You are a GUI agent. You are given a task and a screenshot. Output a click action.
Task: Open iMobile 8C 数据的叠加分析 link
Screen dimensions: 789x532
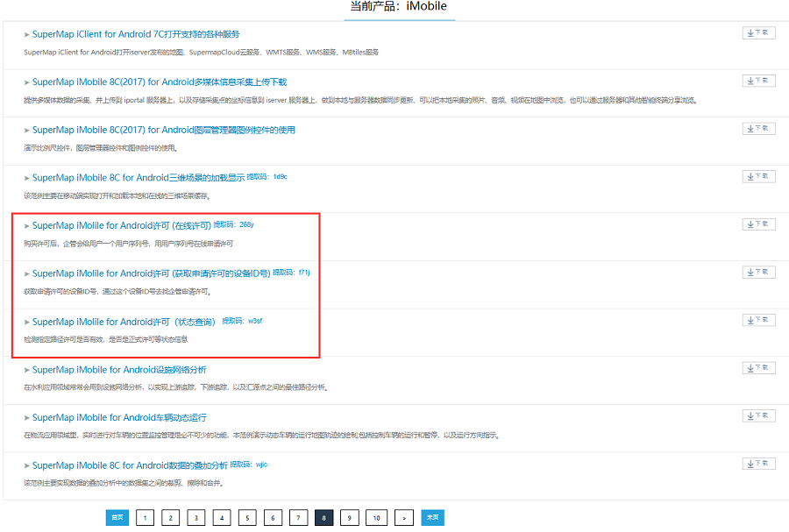pos(130,465)
